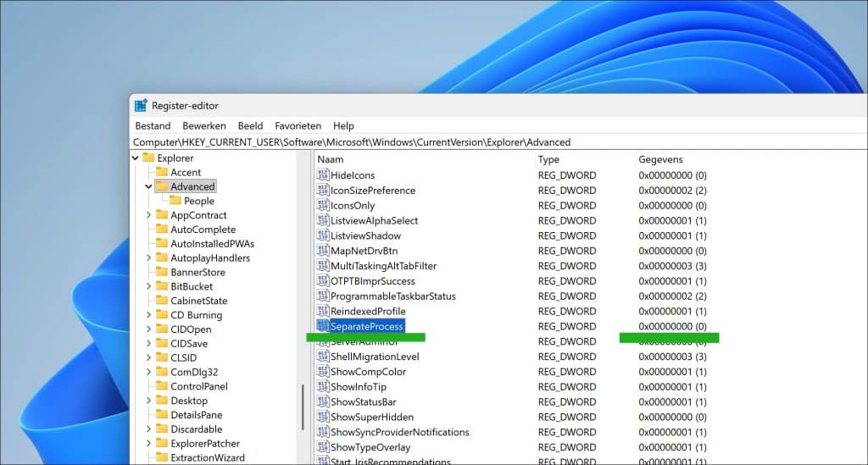Viewport: 868px width, 465px height.
Task: Click the ShowCompColor DWORD value icon
Action: point(323,372)
